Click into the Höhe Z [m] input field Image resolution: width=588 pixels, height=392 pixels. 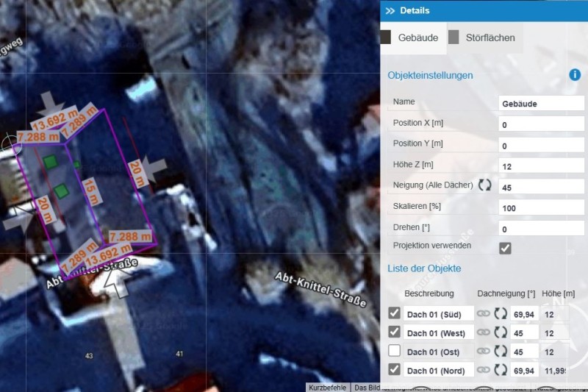(x=541, y=167)
